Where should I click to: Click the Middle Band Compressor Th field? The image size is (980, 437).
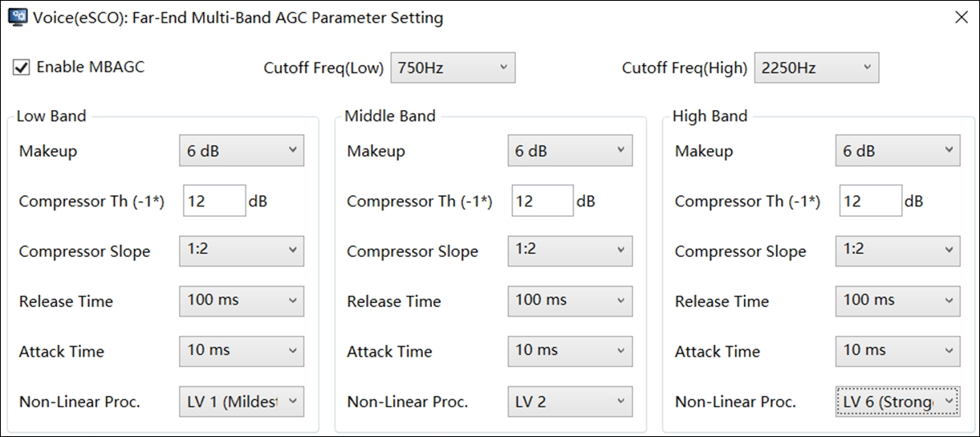tap(543, 201)
